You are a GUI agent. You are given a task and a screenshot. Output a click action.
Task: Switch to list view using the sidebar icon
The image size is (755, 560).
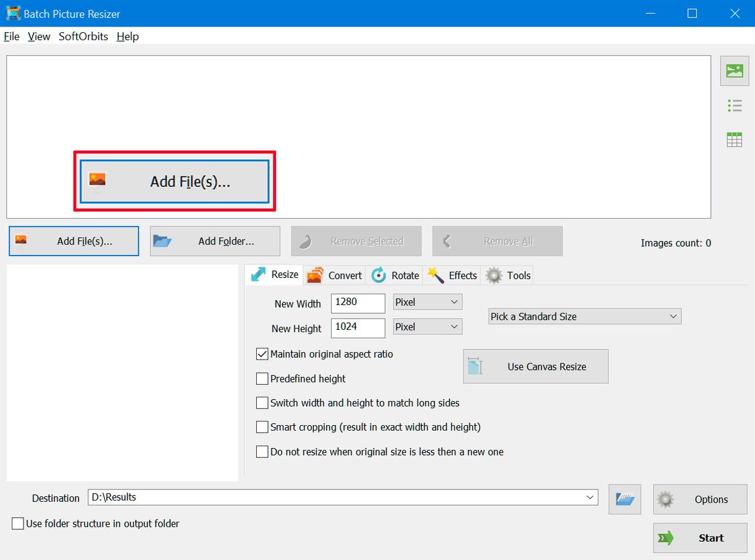click(x=734, y=105)
